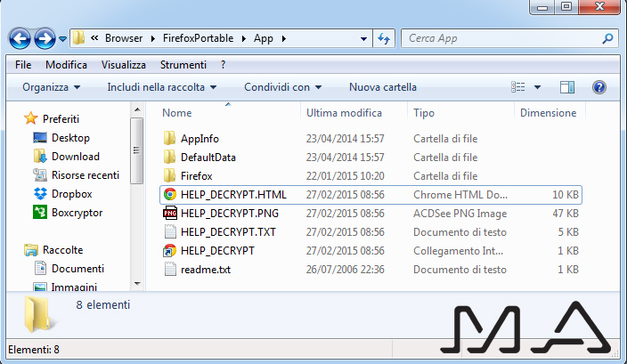
Task: Open the File menu
Action: coord(23,65)
